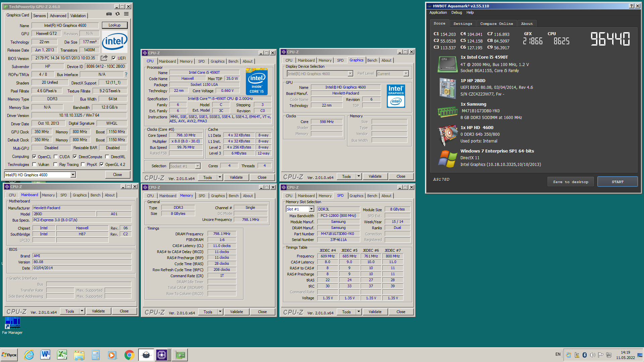Toggle the OpenGL 4.2 checkbox
Viewport: 644px width, 362px height.
tap(102, 164)
